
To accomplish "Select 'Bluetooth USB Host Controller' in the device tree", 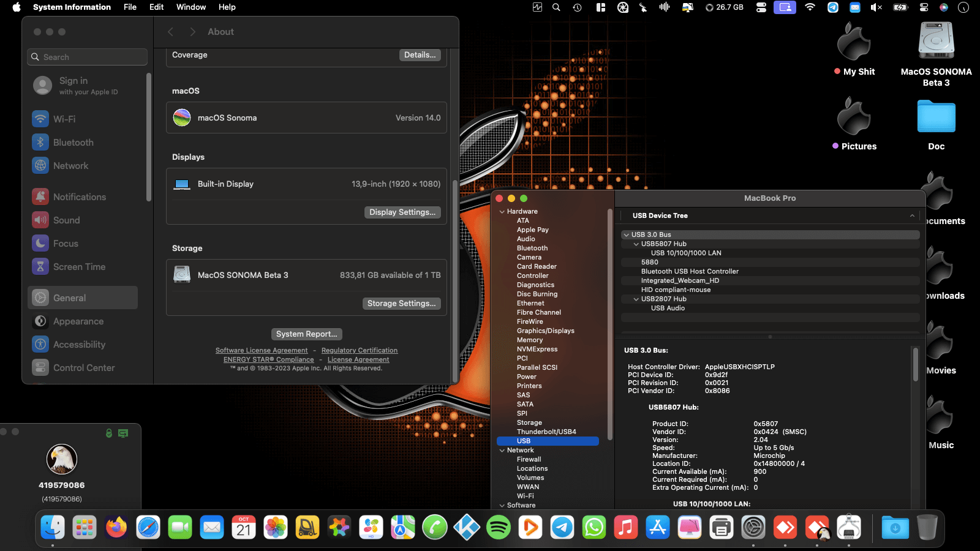I will [x=690, y=272].
